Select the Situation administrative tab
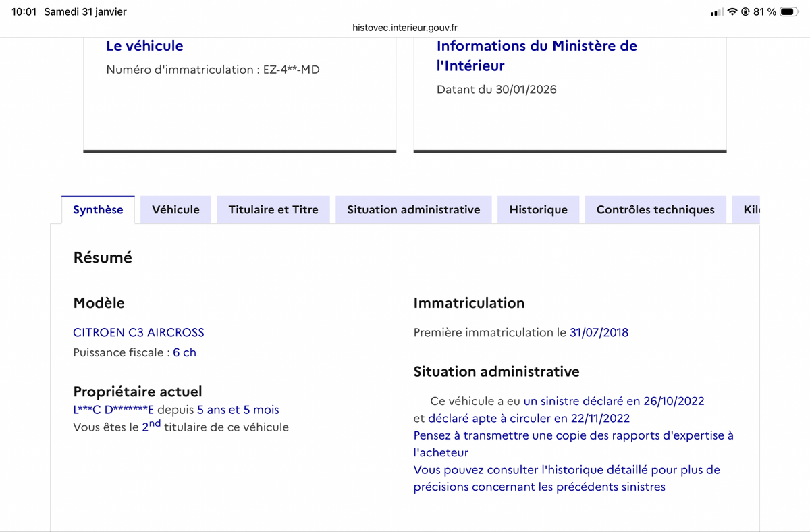 (x=413, y=209)
